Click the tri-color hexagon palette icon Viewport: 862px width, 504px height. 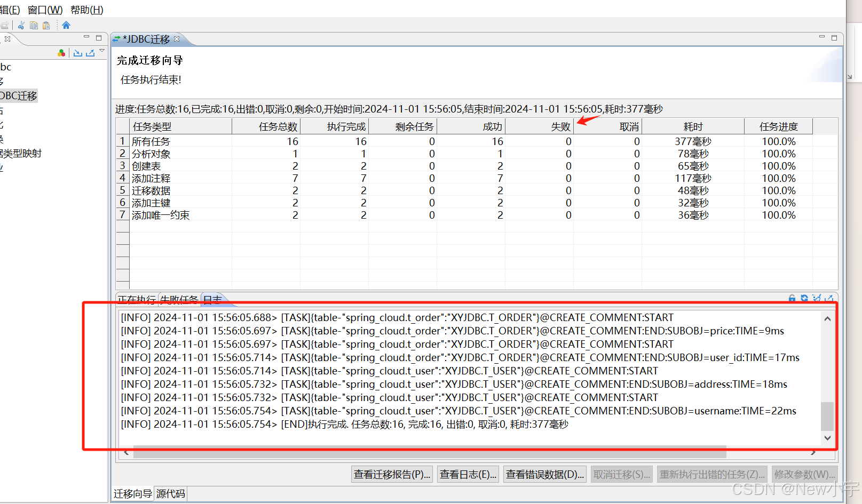(61, 53)
